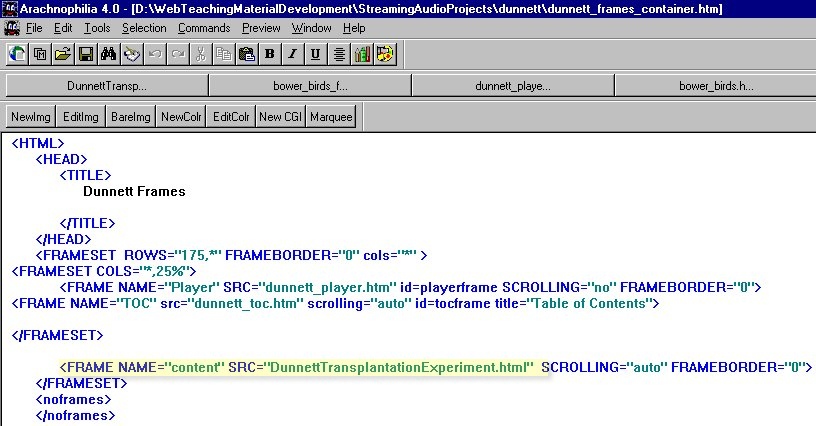The image size is (816, 426).
Task: Save the document with floppy disk icon
Action: (x=86, y=53)
